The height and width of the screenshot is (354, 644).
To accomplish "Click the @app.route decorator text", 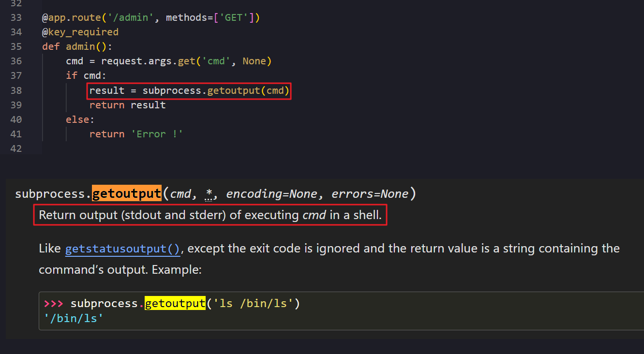I will pyautogui.click(x=72, y=18).
